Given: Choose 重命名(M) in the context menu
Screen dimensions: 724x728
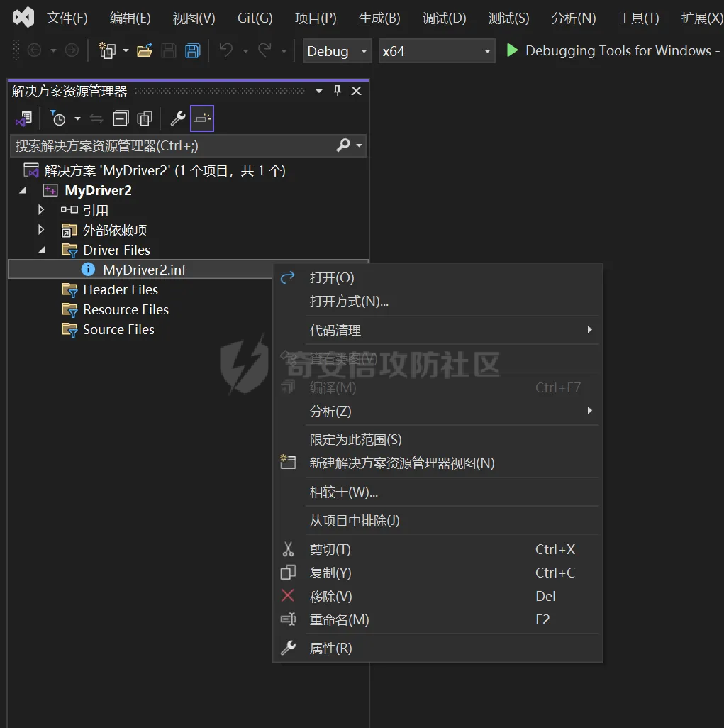Looking at the screenshot, I should tap(438, 620).
